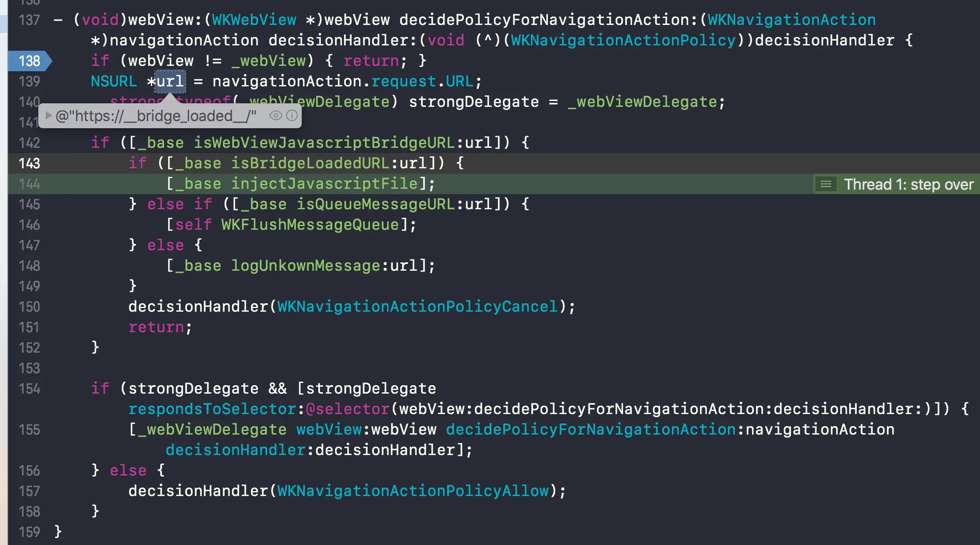Click line number 150 in the gutter
Image resolution: width=980 pixels, height=545 pixels.
coord(29,307)
